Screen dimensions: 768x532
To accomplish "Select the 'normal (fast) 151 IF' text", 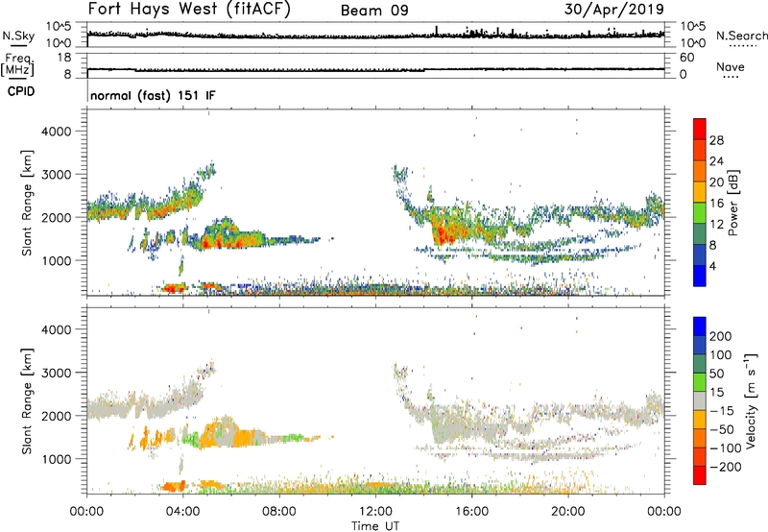I will [153, 95].
